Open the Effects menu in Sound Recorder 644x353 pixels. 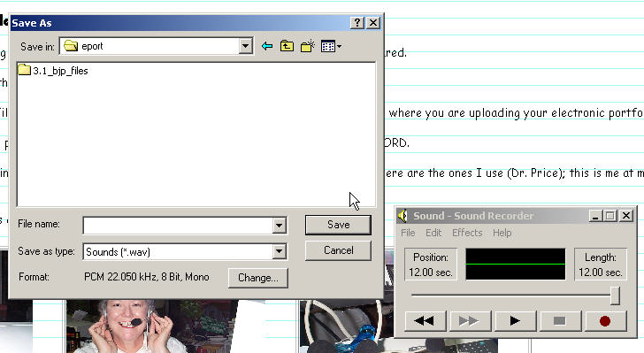tap(467, 233)
